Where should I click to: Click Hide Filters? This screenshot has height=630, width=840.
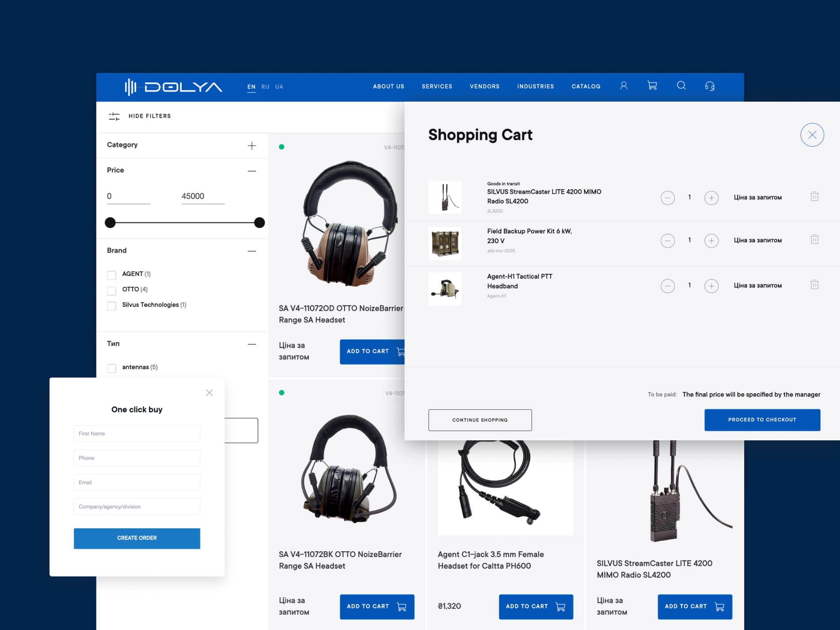tap(149, 116)
